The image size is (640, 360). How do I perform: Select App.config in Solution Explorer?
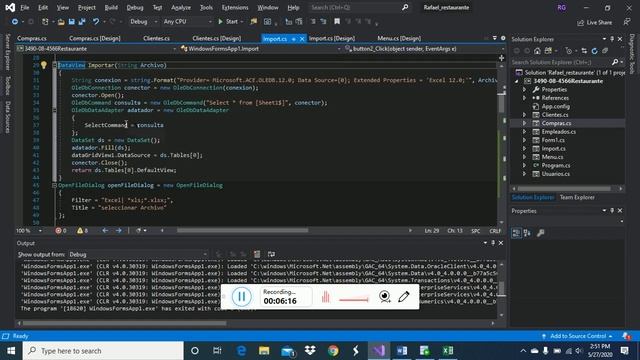[x=556, y=106]
